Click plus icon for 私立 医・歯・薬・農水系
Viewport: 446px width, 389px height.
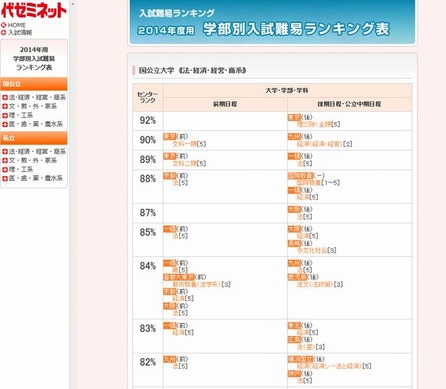(5, 179)
